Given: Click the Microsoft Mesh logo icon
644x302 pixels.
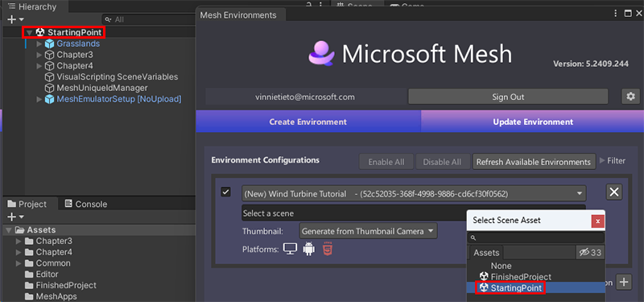Looking at the screenshot, I should pos(321,54).
